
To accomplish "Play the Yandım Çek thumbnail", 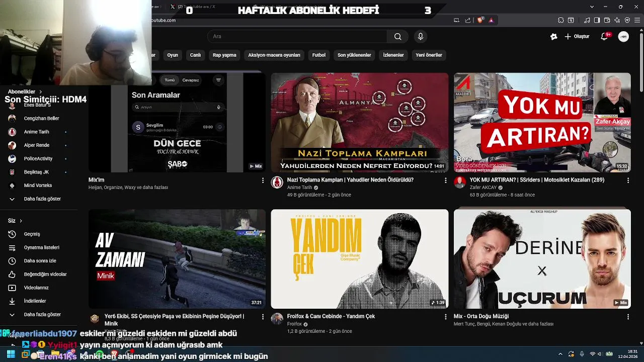I will click(x=360, y=259).
